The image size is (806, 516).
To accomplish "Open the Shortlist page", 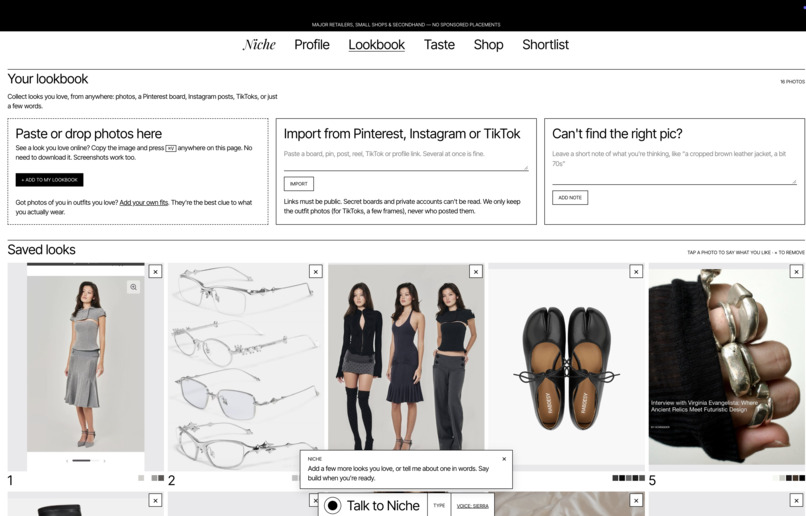I will pos(545,45).
